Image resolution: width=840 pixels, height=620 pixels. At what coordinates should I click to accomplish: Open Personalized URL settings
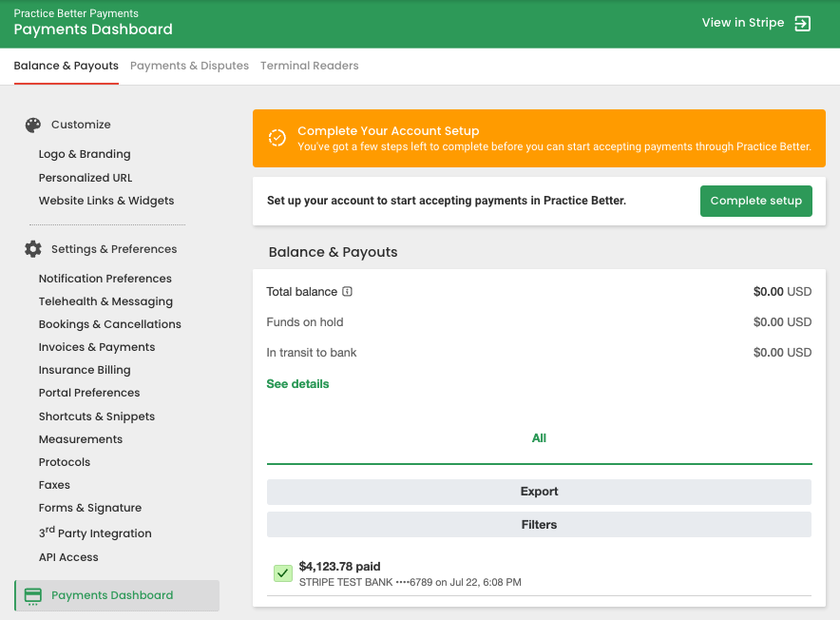[86, 177]
